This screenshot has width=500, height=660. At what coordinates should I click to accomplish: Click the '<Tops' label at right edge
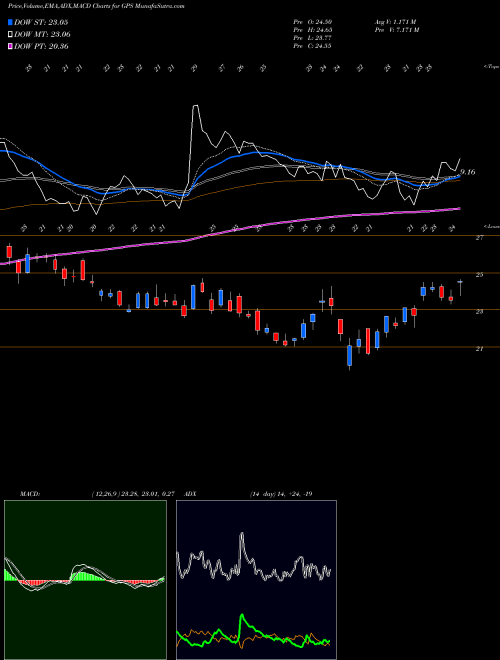(x=491, y=67)
